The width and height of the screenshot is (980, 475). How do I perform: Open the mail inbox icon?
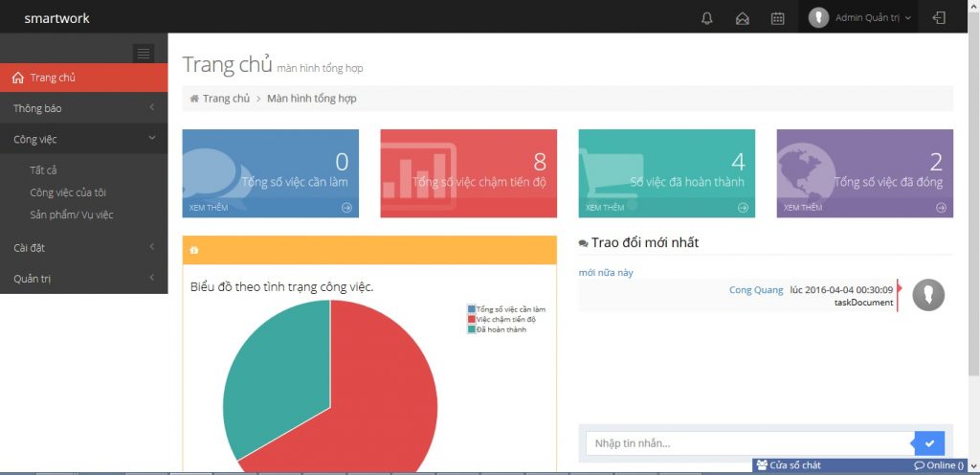coord(743,18)
